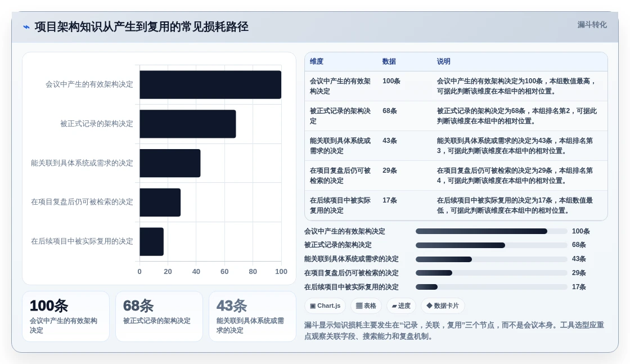This screenshot has height=364, width=630.
Task: Click the page title 项目架构知识从产生到复用的常见损耗路径
Action: point(141,27)
